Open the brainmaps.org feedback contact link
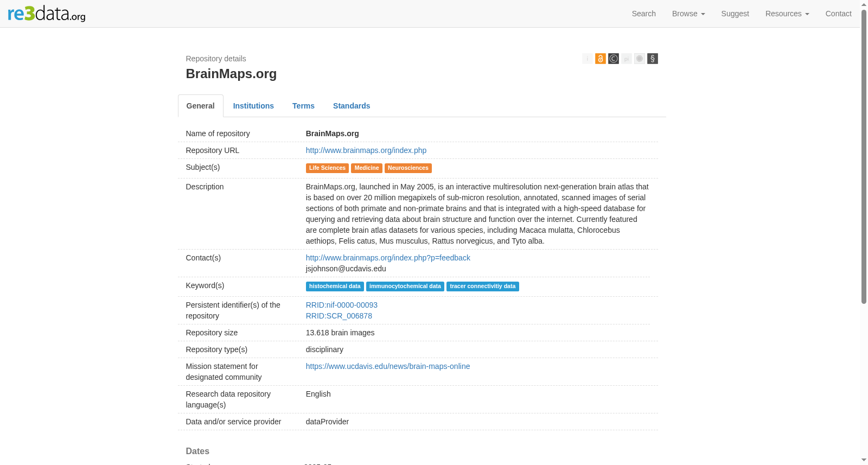 (388, 258)
